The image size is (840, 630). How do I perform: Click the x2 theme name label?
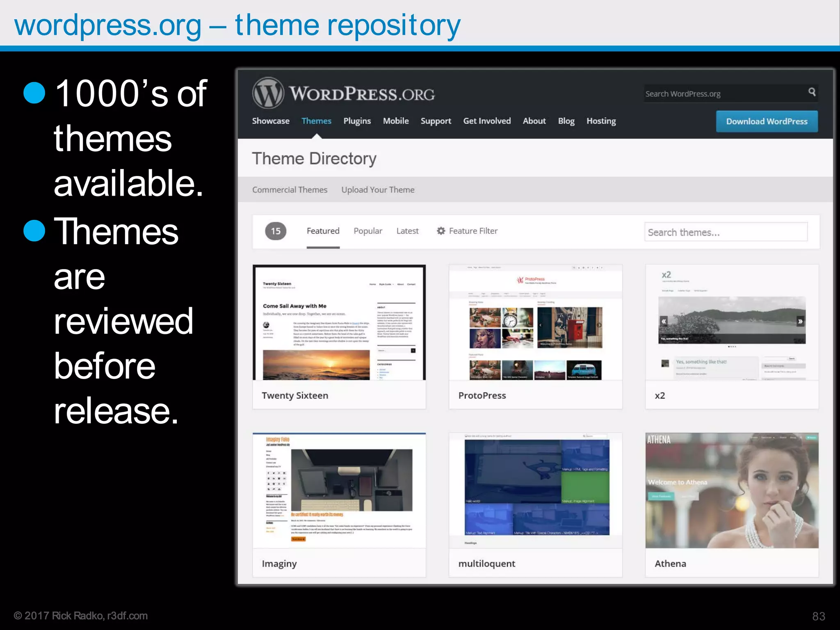click(660, 396)
